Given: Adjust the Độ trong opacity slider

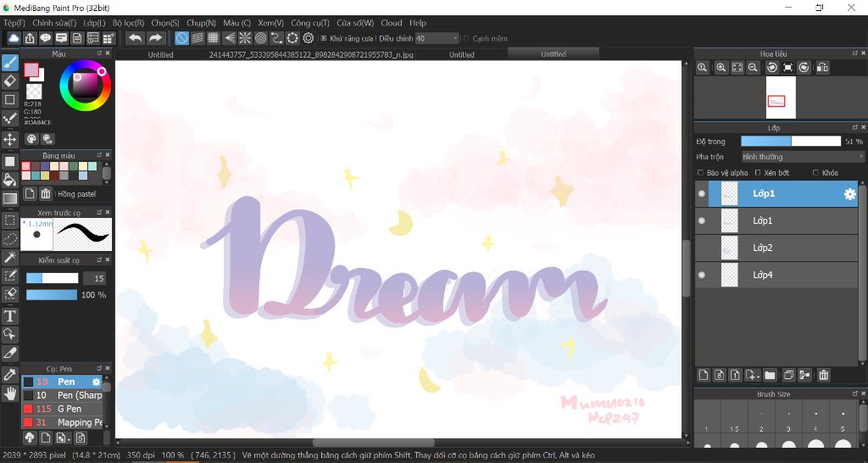Looking at the screenshot, I should coord(791,142).
